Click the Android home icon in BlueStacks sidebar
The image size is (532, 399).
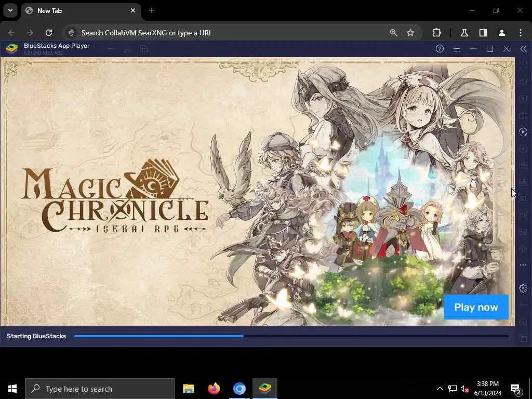tap(523, 321)
